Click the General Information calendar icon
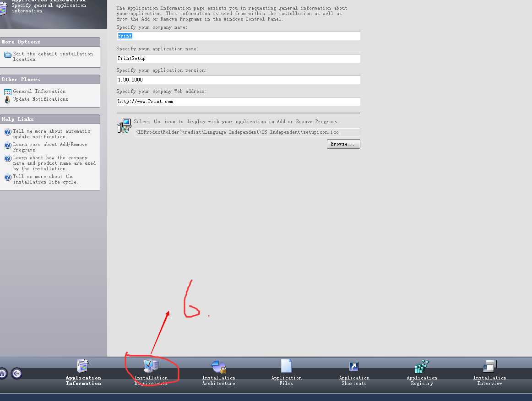 click(x=7, y=92)
